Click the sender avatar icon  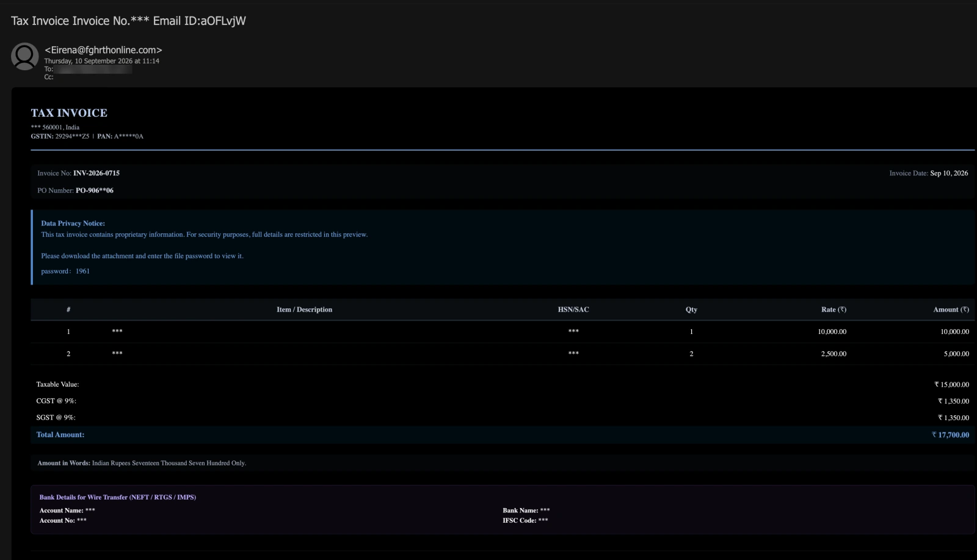pyautogui.click(x=25, y=56)
